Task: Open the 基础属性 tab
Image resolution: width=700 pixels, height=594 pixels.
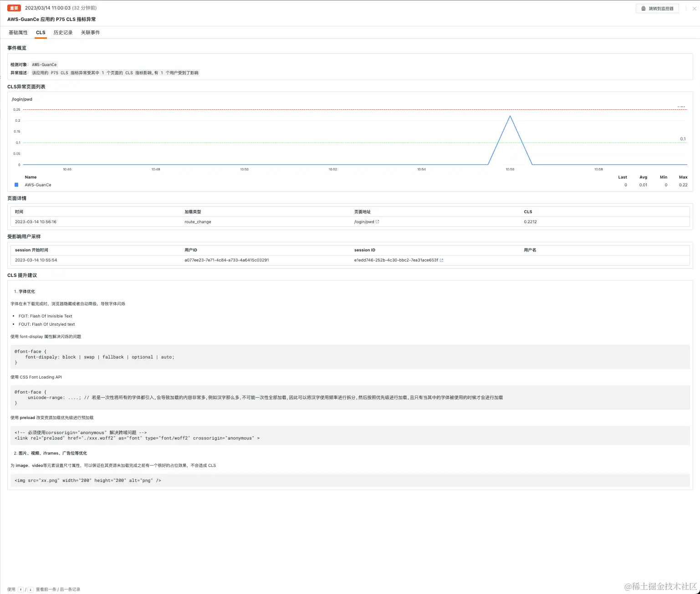Action: point(18,32)
